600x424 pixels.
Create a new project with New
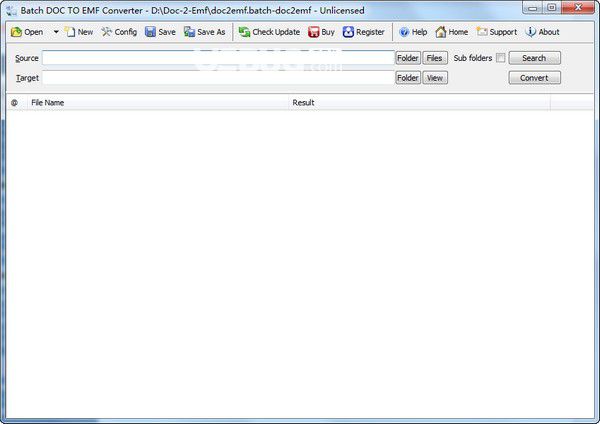[x=79, y=32]
